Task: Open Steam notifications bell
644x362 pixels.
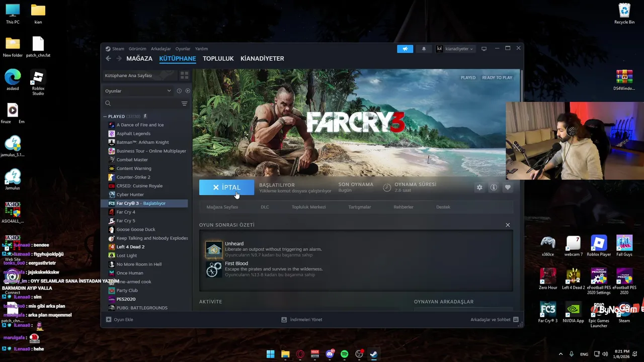Action: tap(424, 49)
